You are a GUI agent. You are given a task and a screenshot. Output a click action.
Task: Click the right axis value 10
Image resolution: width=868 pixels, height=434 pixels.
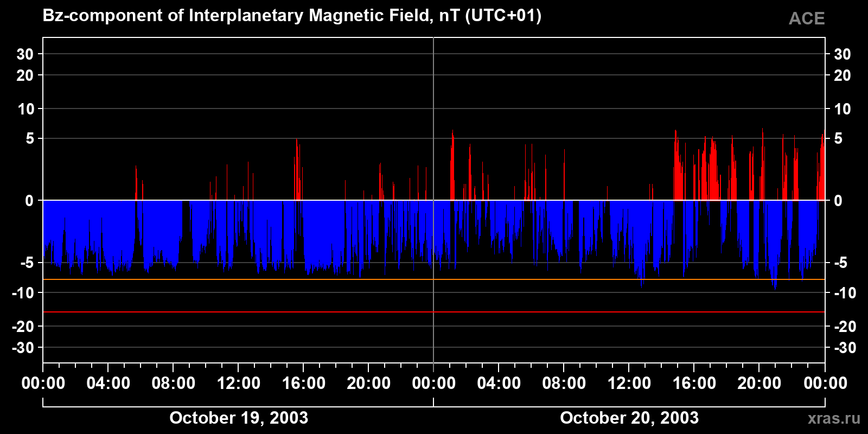pos(843,109)
